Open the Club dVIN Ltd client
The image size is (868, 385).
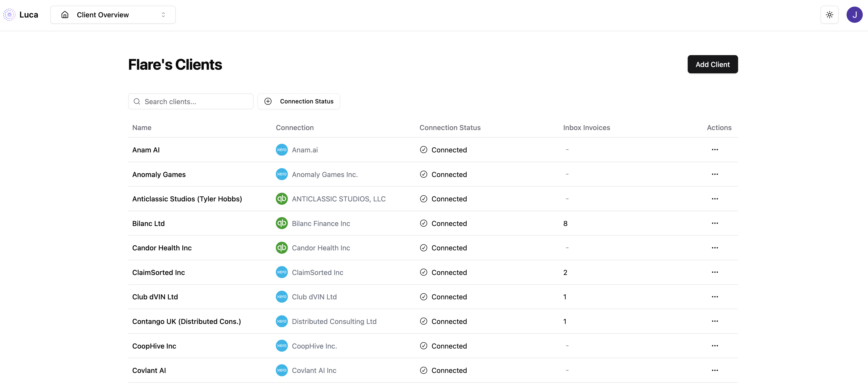pyautogui.click(x=155, y=297)
